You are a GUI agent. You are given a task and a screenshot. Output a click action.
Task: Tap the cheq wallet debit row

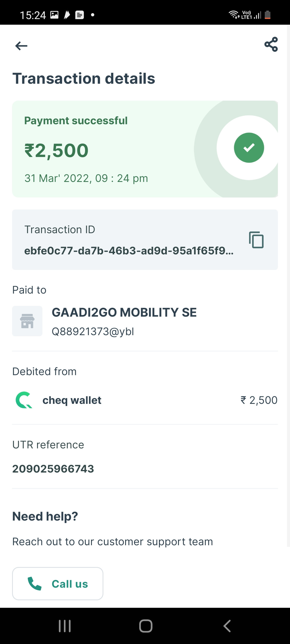point(145,400)
